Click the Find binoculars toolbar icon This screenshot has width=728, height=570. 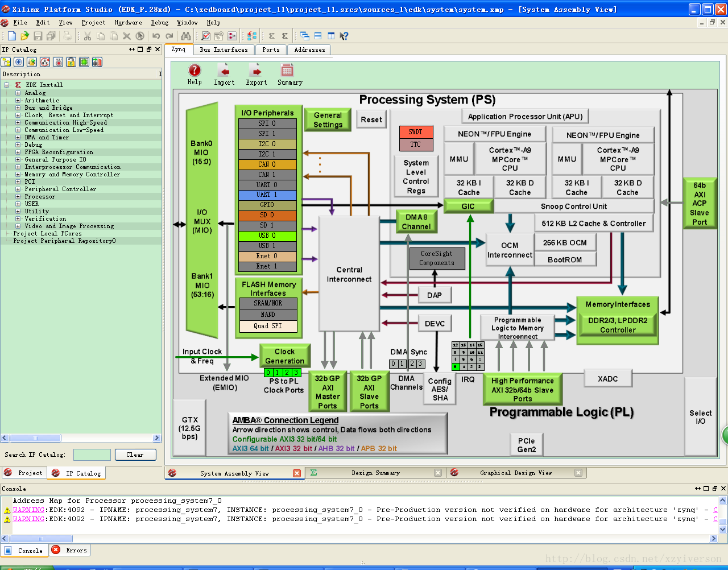pyautogui.click(x=186, y=36)
